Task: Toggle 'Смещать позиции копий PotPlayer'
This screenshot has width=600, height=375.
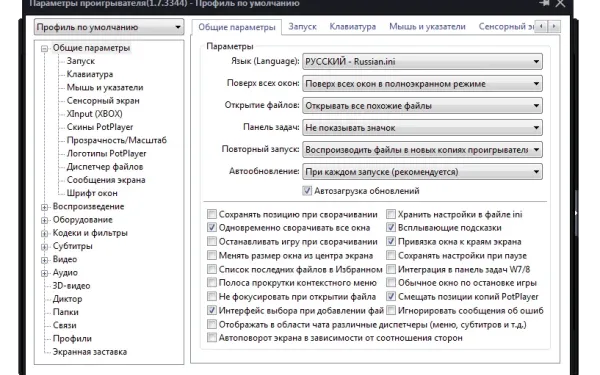Action: [391, 297]
